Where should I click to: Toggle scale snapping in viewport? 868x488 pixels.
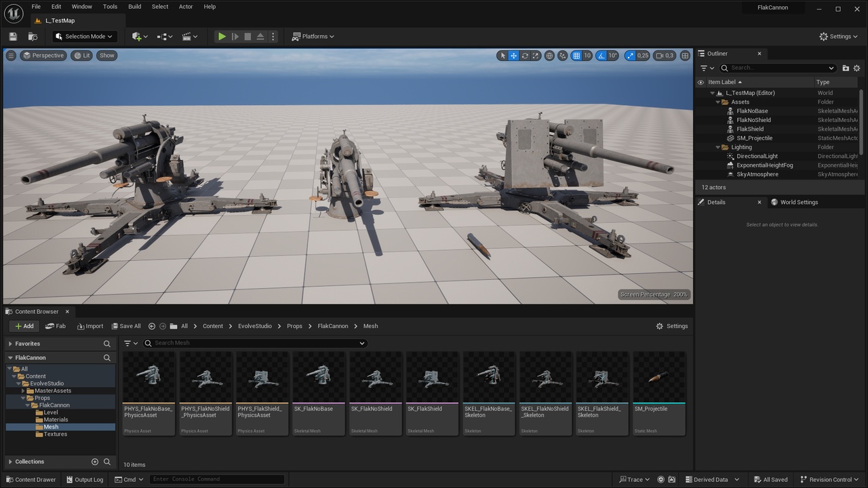pos(630,56)
